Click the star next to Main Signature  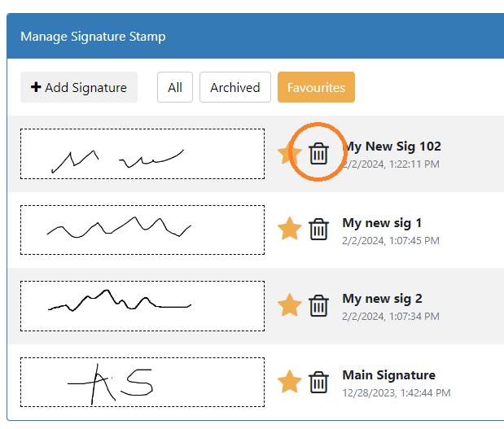click(x=290, y=382)
